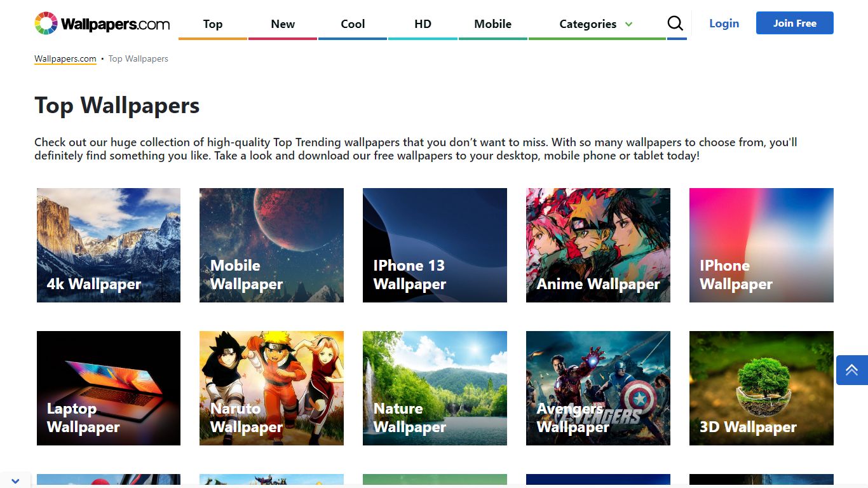The image size is (868, 488).
Task: Select the Naruto Wallpaper thumbnail
Action: tap(271, 388)
